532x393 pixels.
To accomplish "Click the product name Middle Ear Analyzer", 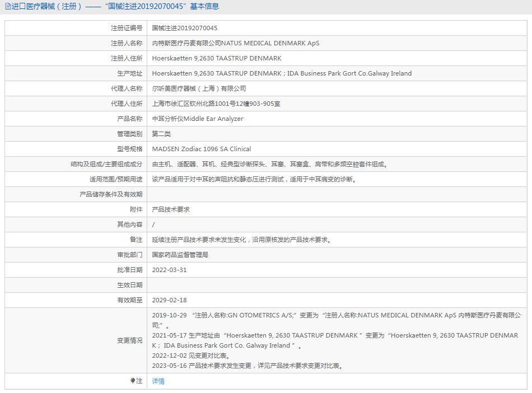I will click(x=198, y=119).
